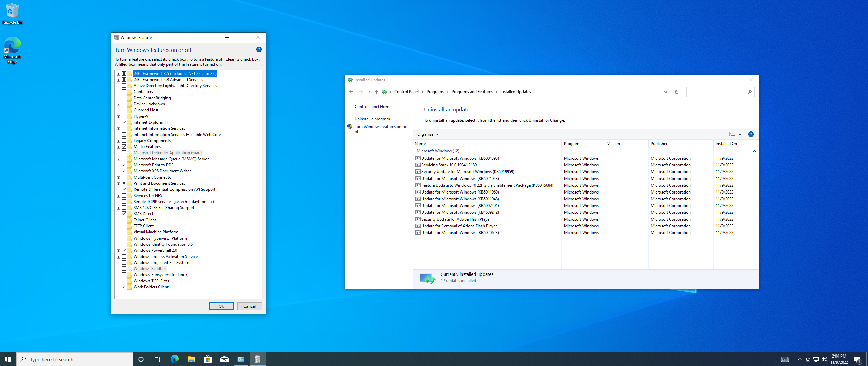Click the Back arrow in Installed Updates
The height and width of the screenshot is (366, 868).
pyautogui.click(x=351, y=92)
